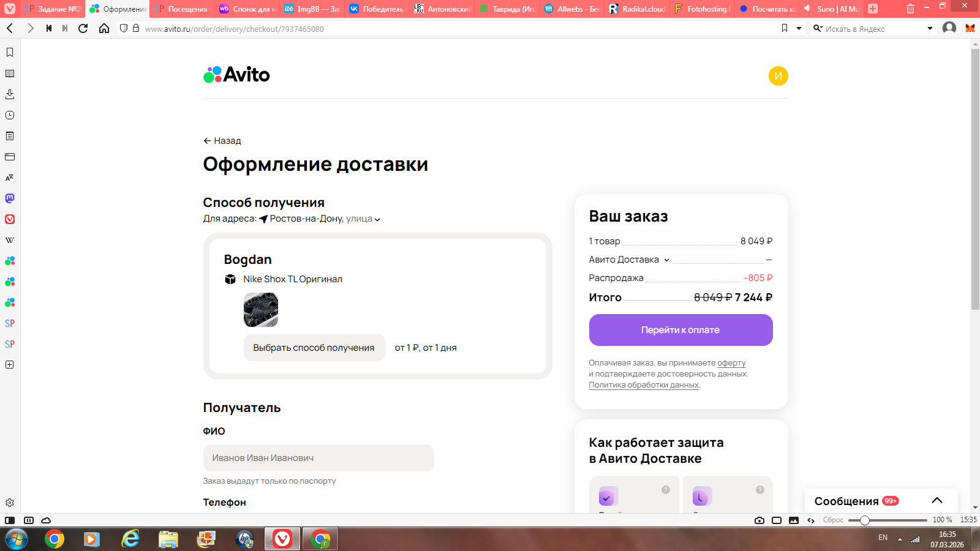Viewport: 980px width, 551px height.
Task: Switch to the Посещения tab
Action: (182, 9)
